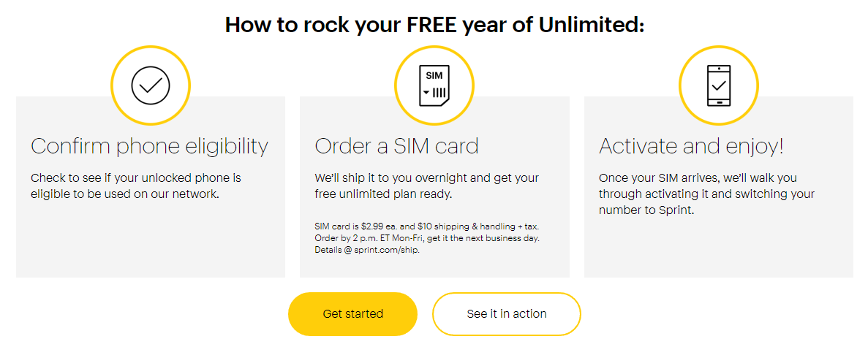The height and width of the screenshot is (347, 868).
Task: Click the How to rock your FREE year title
Action: (x=434, y=25)
